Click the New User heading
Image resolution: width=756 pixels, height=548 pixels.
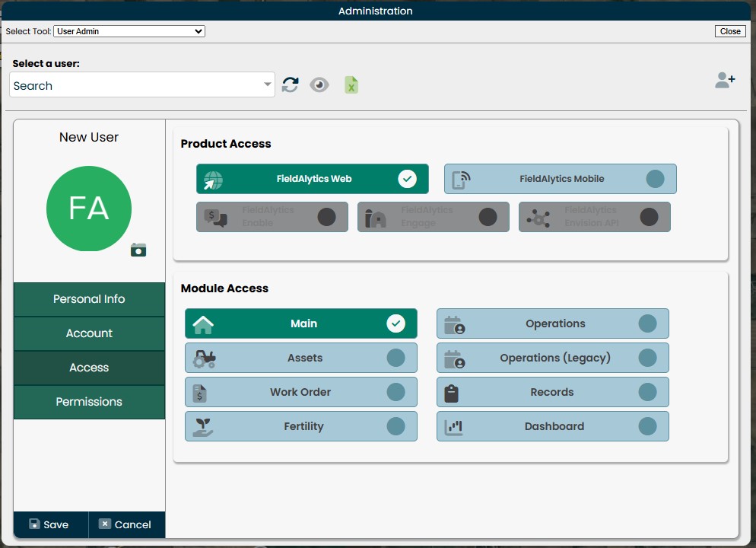[89, 137]
